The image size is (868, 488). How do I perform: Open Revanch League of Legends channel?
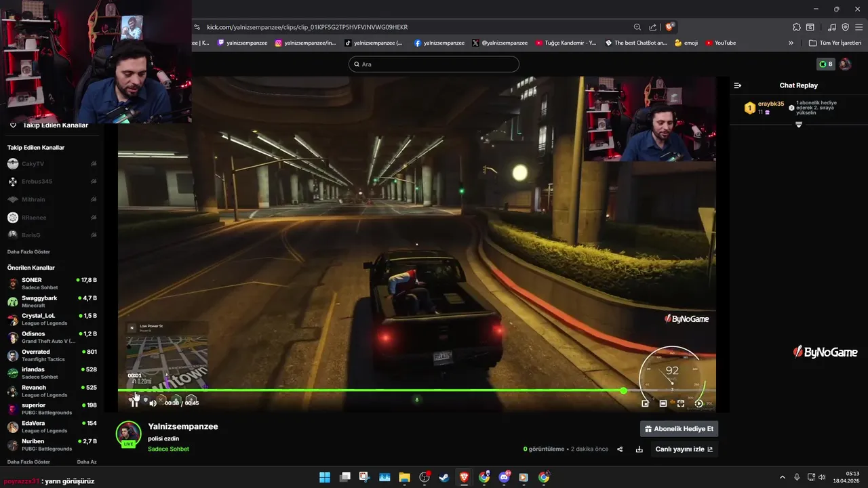coord(52,391)
